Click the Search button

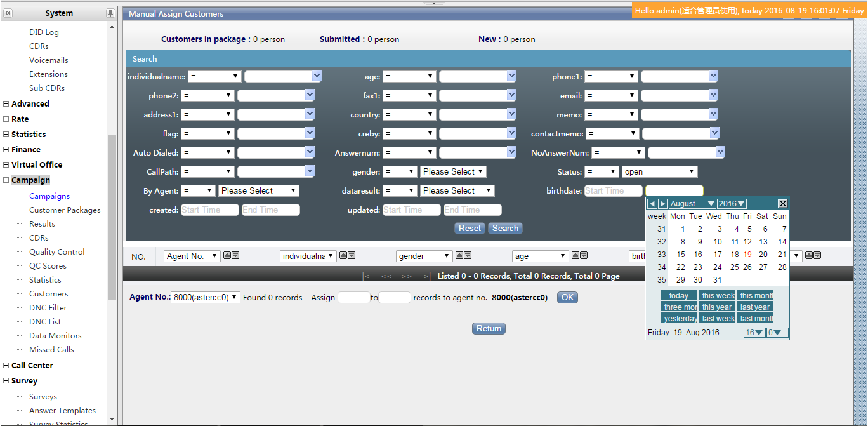[x=505, y=229]
